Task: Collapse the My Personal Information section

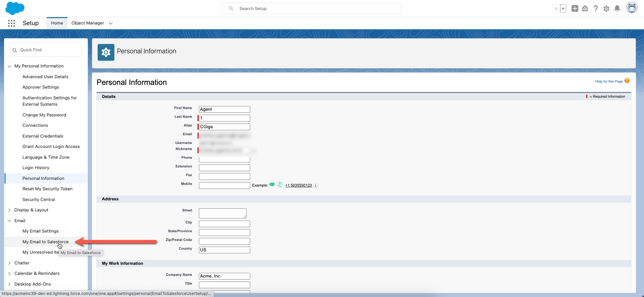Action: [x=9, y=66]
